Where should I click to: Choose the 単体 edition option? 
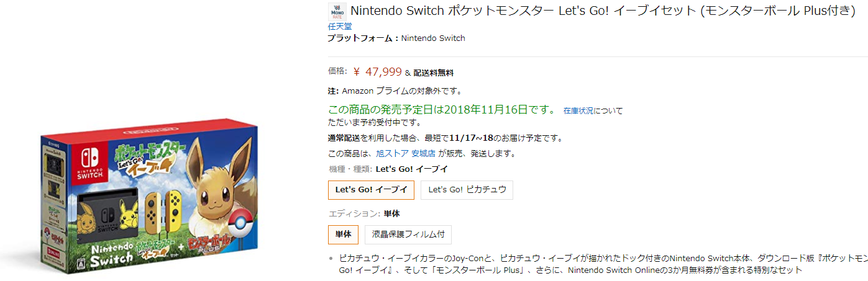coord(343,234)
